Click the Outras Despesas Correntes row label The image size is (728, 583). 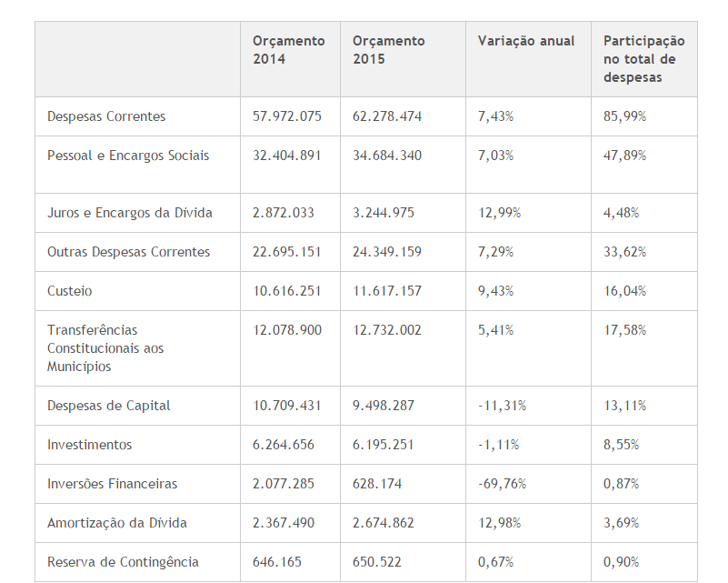coord(128,252)
